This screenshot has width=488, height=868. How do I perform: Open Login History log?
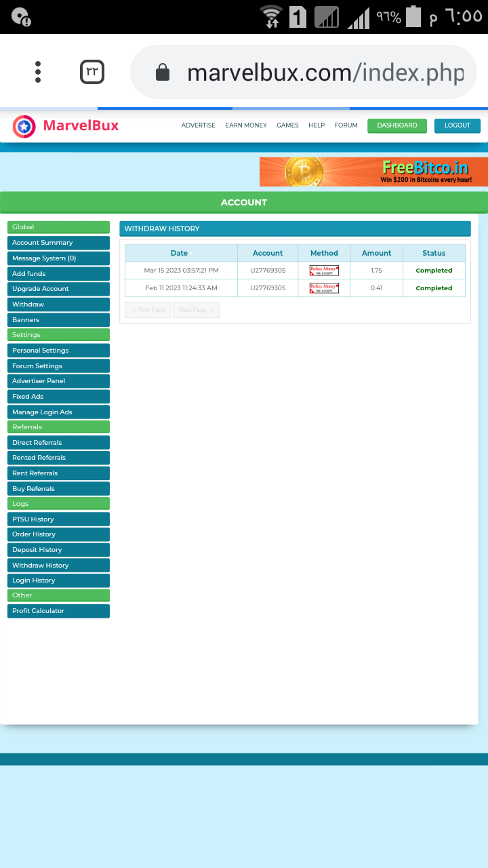(58, 580)
